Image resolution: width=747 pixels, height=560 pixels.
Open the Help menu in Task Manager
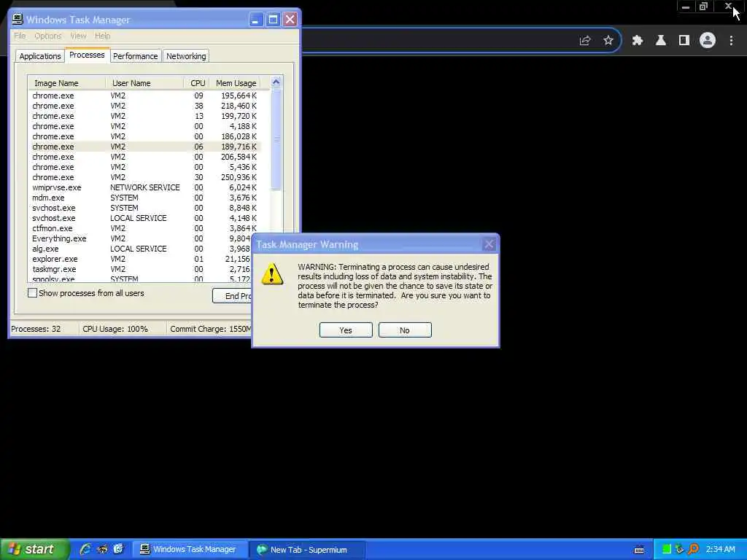102,36
